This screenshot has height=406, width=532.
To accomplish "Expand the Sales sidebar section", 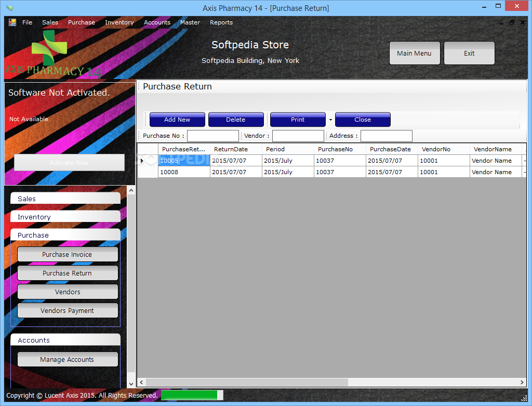I will pos(65,199).
